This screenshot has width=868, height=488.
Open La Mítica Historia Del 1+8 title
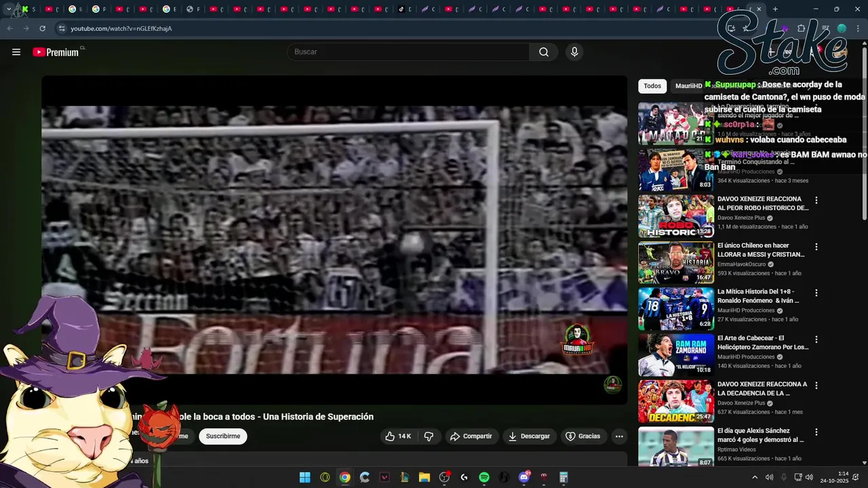pyautogui.click(x=758, y=296)
